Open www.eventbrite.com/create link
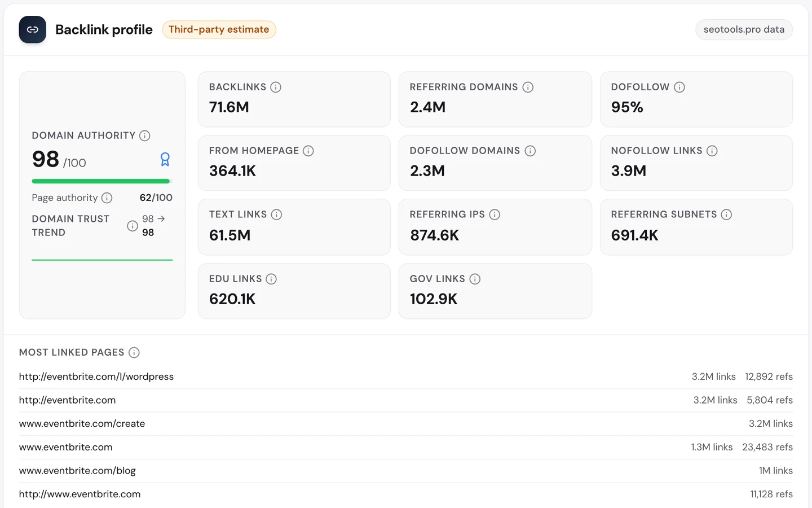812x508 pixels. [82, 423]
